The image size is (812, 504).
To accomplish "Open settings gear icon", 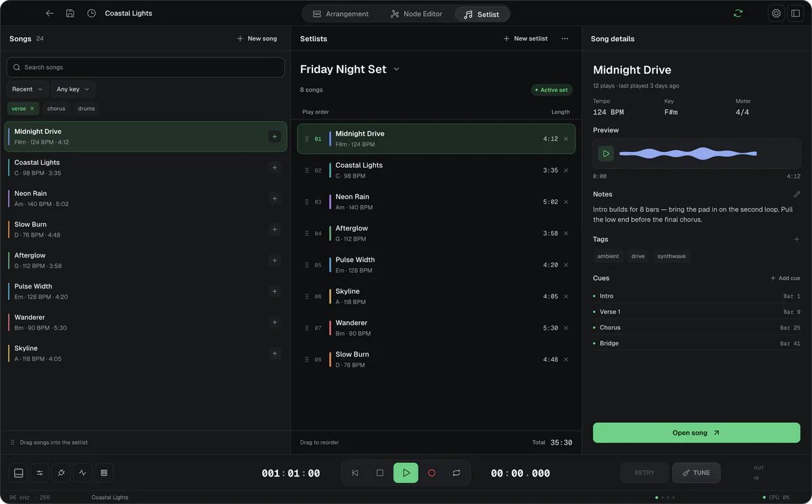I will [x=776, y=14].
